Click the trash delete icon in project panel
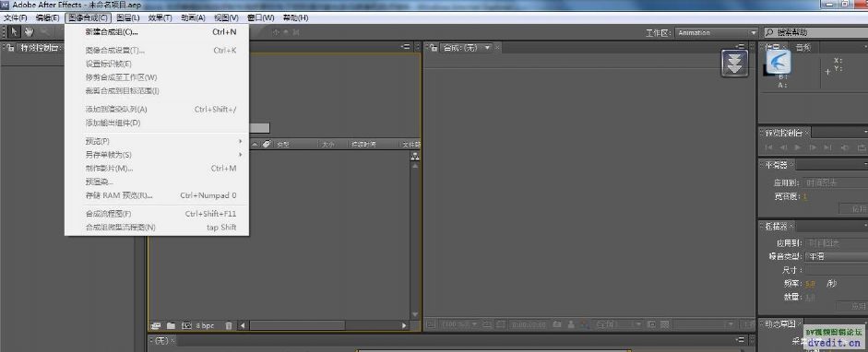Viewport: 868px width, 352px height. (x=229, y=325)
